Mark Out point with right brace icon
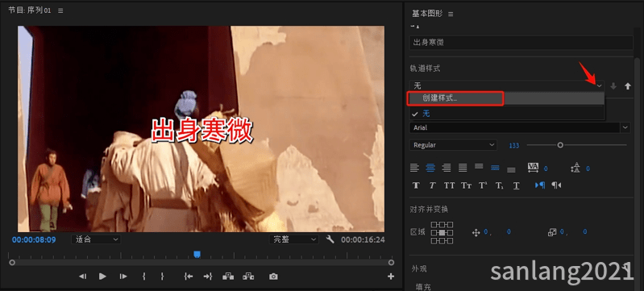The width and height of the screenshot is (644, 291). point(162,276)
